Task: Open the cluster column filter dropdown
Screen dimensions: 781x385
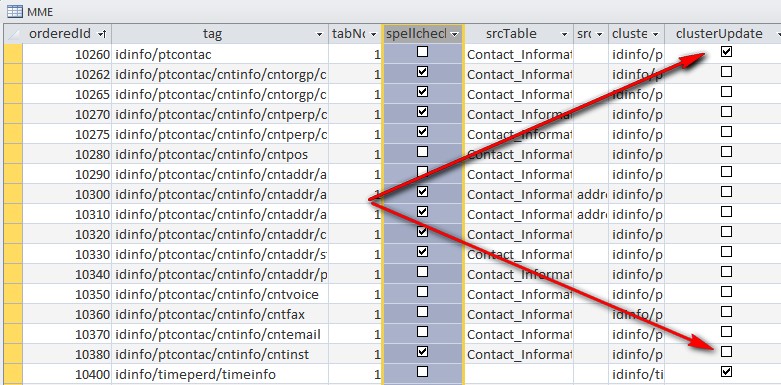Action: point(655,34)
